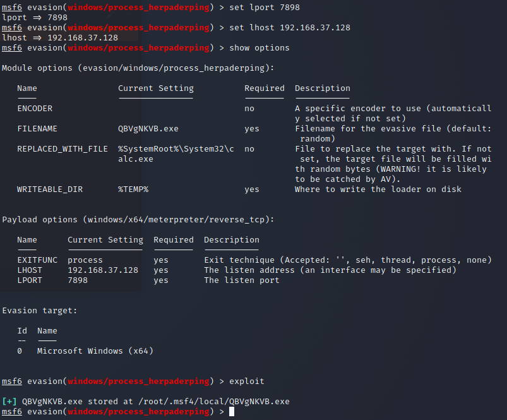Click target Id '0'

click(x=20, y=351)
